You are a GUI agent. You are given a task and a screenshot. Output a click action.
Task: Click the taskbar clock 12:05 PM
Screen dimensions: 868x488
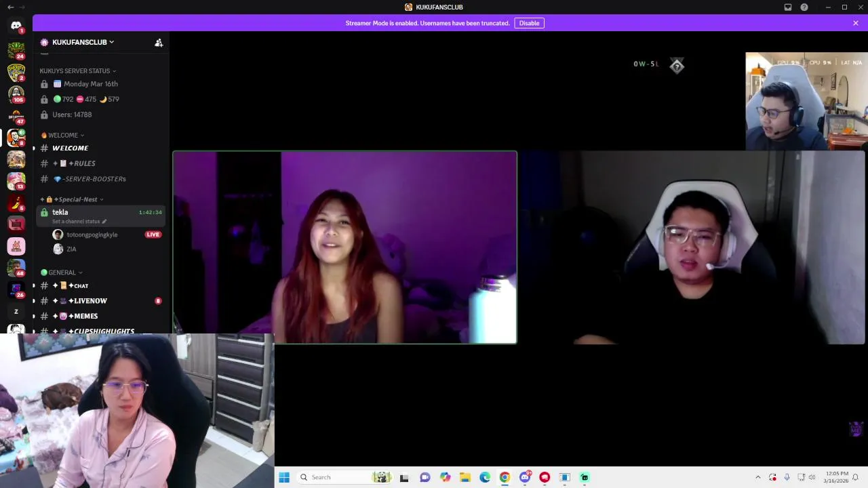pyautogui.click(x=836, y=477)
